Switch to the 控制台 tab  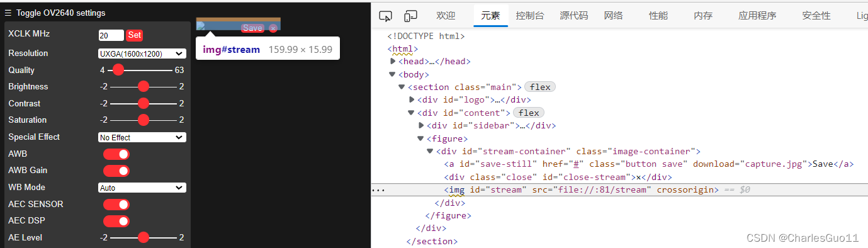pos(530,16)
